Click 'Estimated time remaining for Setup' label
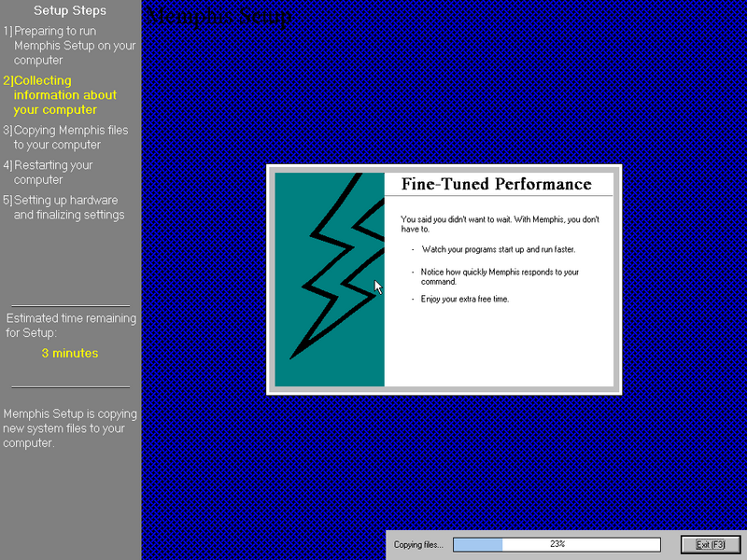 [x=71, y=325]
